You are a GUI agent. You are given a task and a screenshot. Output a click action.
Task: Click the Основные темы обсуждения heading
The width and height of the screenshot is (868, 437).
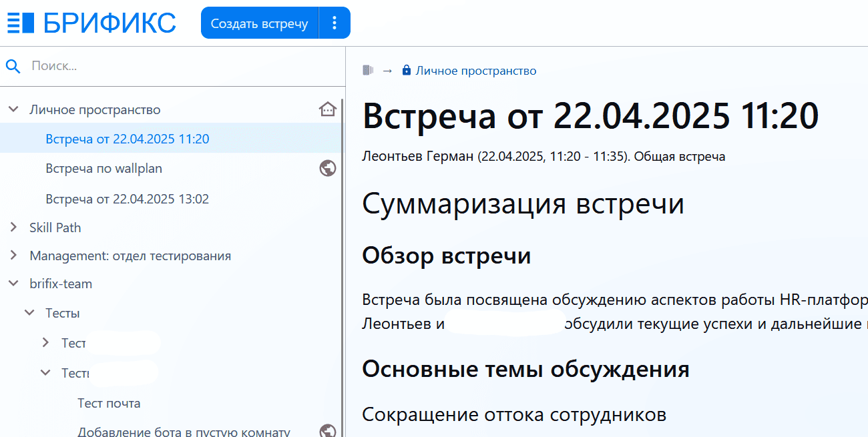click(x=525, y=368)
